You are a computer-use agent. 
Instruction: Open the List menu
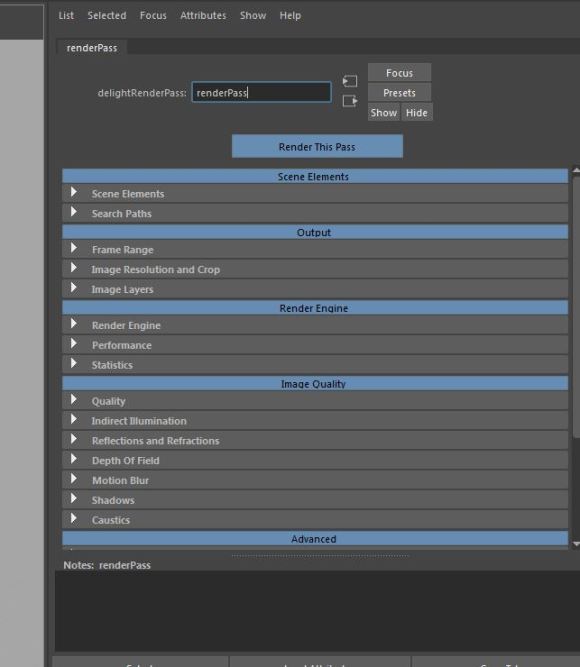(x=66, y=15)
